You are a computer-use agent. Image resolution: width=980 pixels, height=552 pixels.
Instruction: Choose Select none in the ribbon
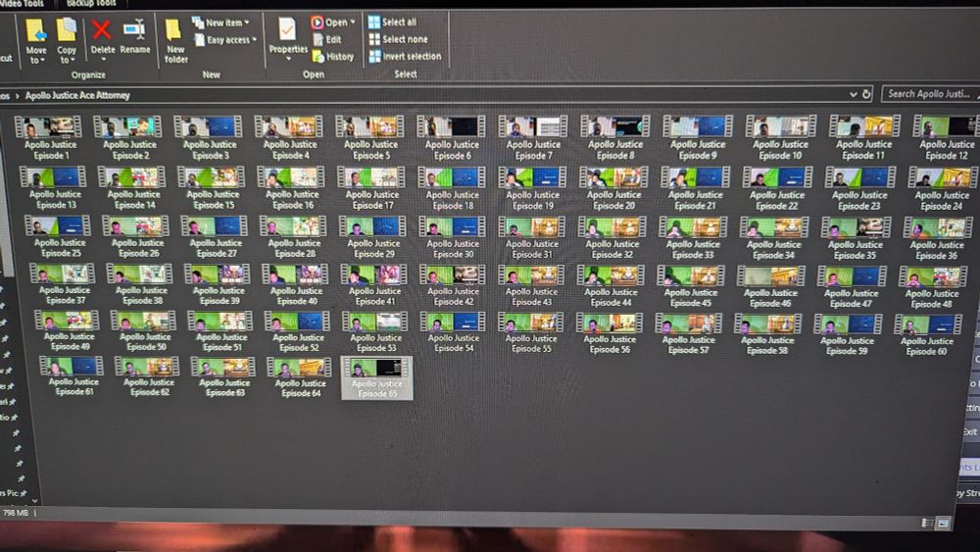398,39
